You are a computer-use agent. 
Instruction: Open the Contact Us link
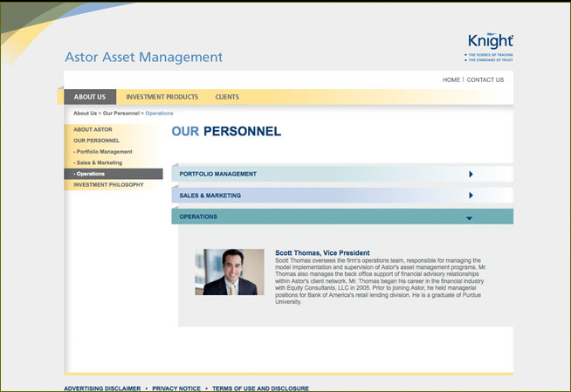(x=485, y=79)
